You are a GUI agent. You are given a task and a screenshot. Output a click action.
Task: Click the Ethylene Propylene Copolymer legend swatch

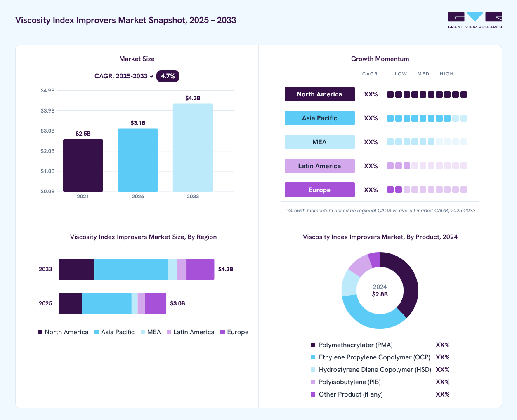(x=313, y=357)
